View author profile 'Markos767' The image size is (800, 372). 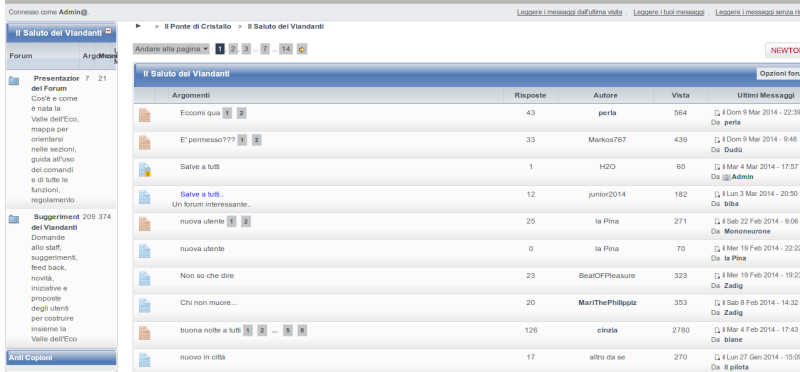pos(607,140)
